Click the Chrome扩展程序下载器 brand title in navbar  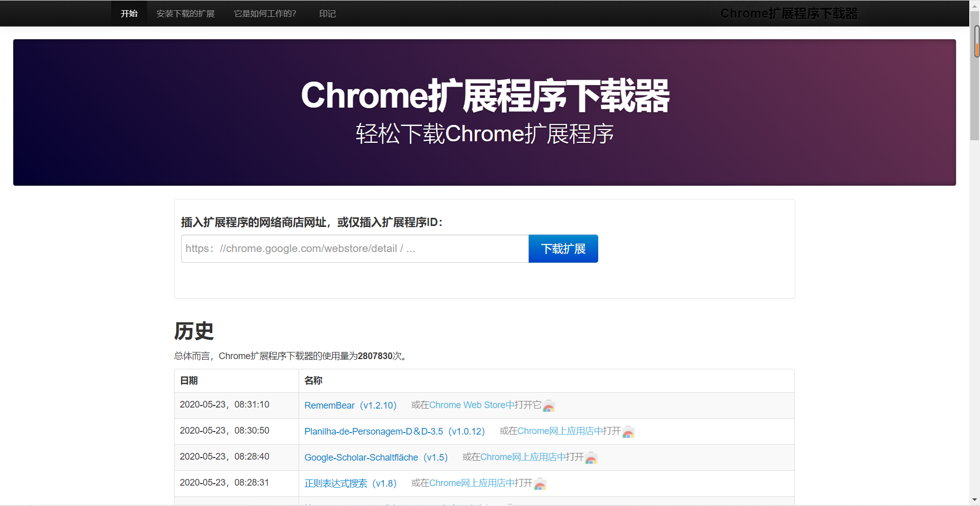pyautogui.click(x=789, y=13)
